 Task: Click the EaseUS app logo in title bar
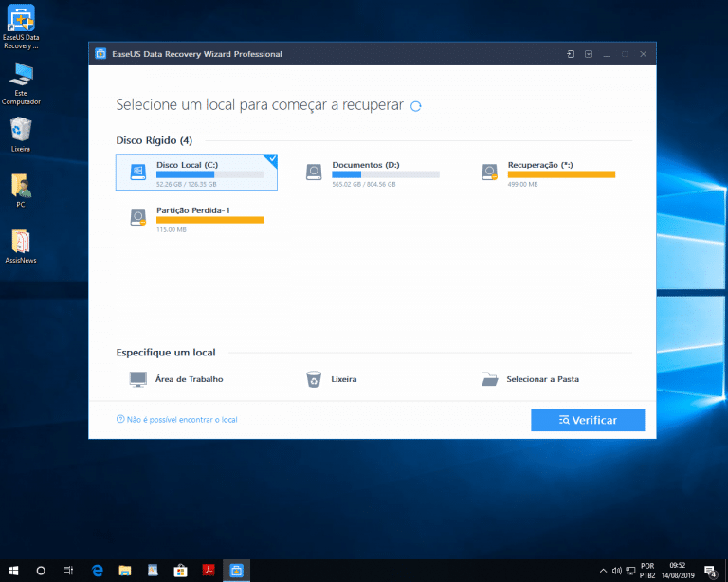tap(100, 54)
